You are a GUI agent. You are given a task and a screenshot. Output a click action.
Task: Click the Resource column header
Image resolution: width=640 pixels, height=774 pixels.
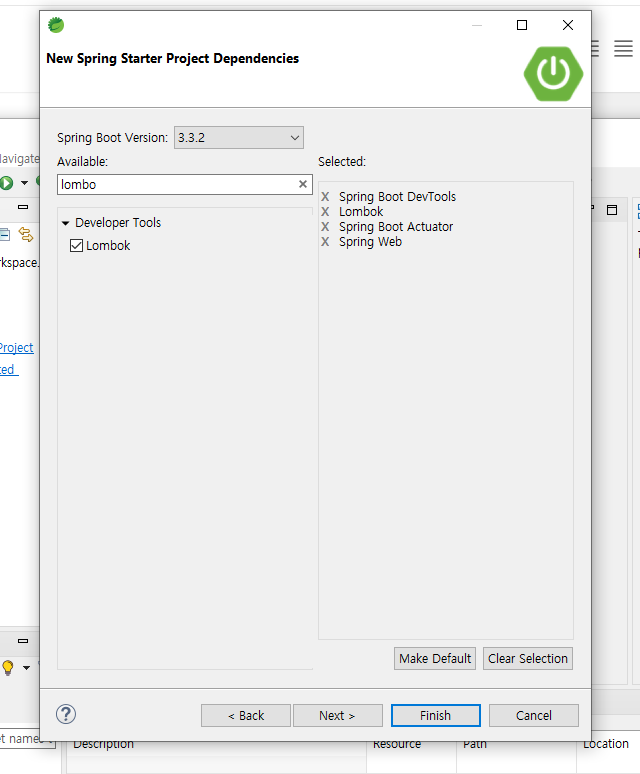pyautogui.click(x=397, y=744)
